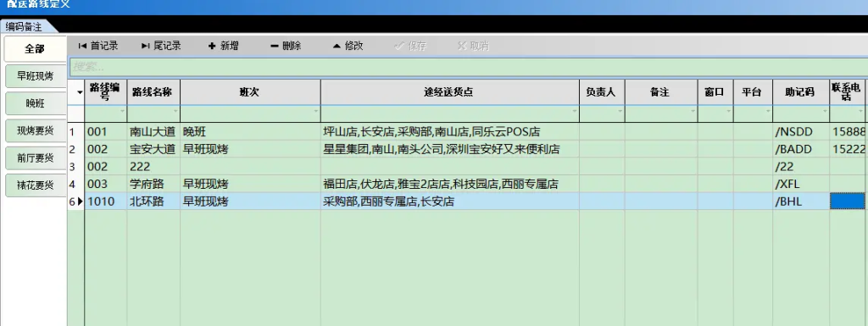Open filter dropdown under 助记码 column
The height and width of the screenshot is (326, 868).
click(x=824, y=112)
